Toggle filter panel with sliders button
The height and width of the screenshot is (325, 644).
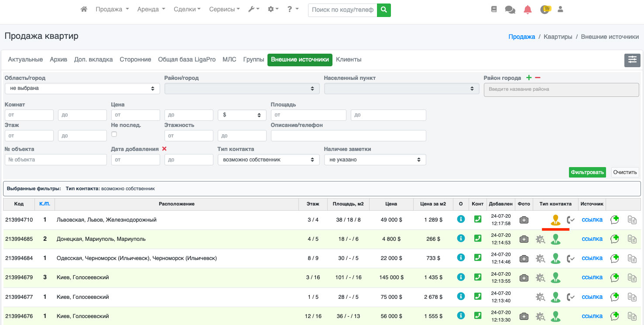pyautogui.click(x=632, y=60)
